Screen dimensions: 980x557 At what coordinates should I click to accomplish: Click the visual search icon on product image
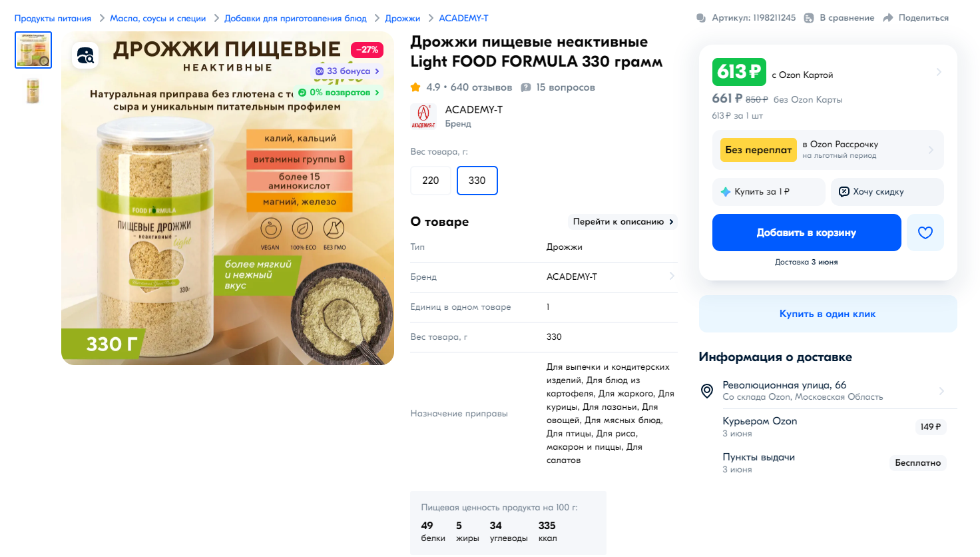[85, 55]
